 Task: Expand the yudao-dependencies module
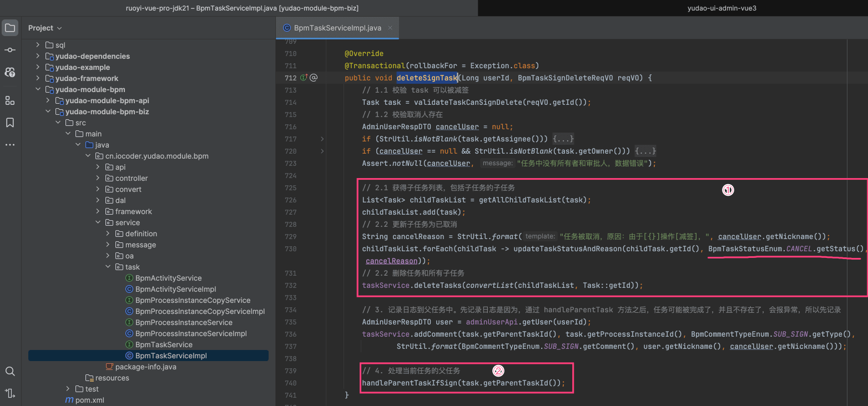[38, 56]
